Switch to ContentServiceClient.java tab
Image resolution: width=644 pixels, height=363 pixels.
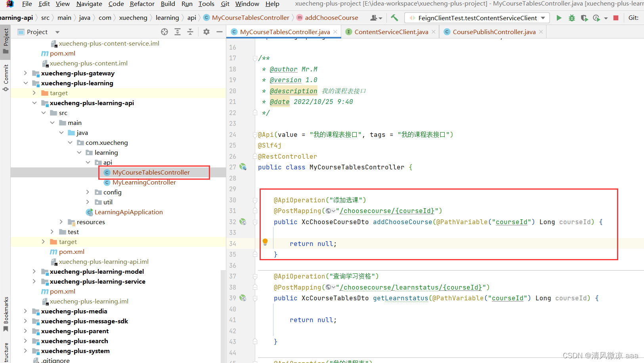(391, 32)
